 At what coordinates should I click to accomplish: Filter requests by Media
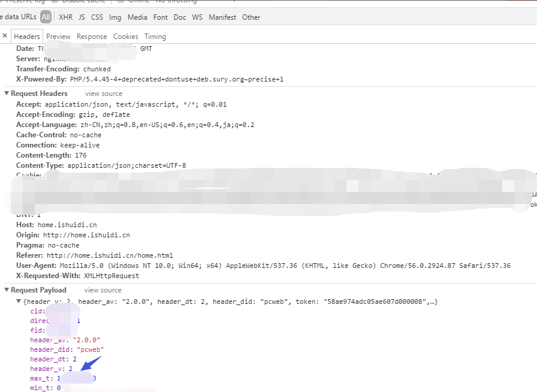(x=137, y=17)
